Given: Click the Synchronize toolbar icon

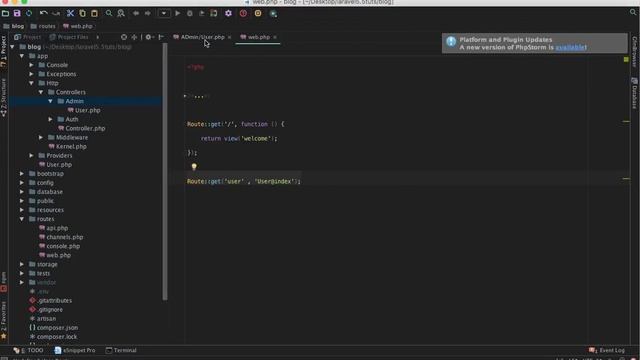Looking at the screenshot, I should tap(29, 13).
